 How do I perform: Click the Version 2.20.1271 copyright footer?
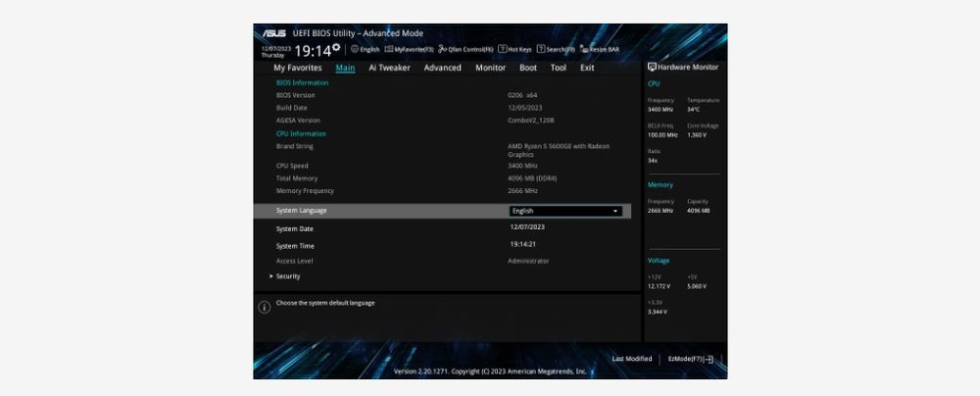[x=490, y=371]
